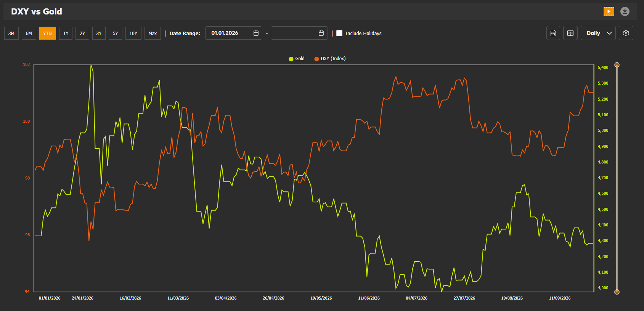
Task: Show the Max range
Action: [x=153, y=33]
